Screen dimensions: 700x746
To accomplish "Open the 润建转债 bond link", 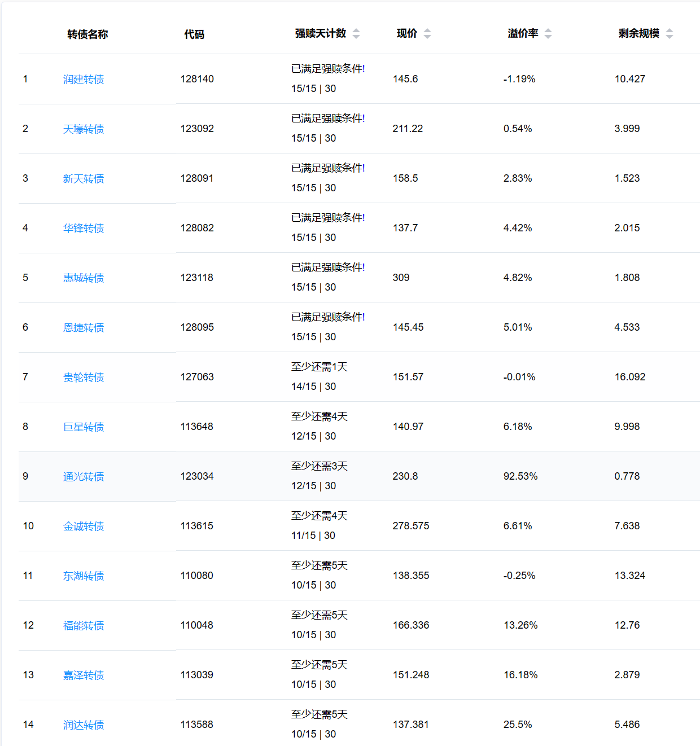I will tap(84, 80).
